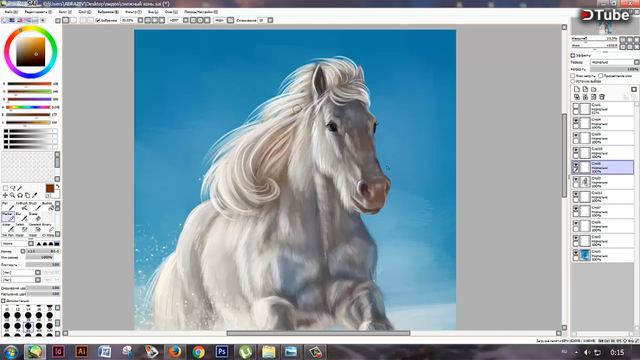
Task: Create a new layer folder icon
Action: click(593, 89)
